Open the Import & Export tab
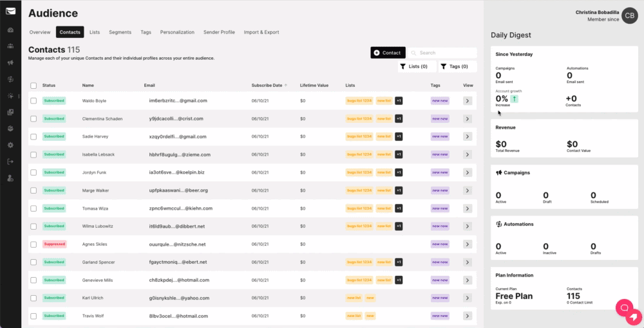This screenshot has width=644, height=328. click(x=261, y=32)
